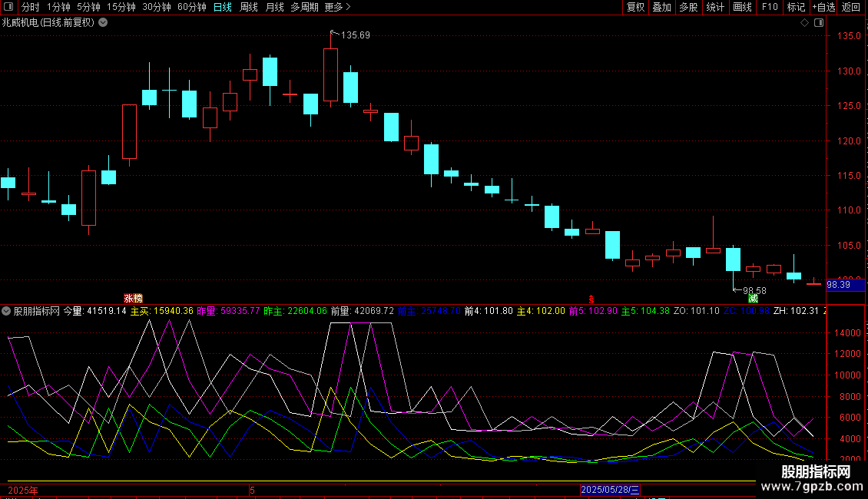Expand the 股朋指标网 indicator dropdown
Viewport: 868px width, 499px height.
pos(6,311)
